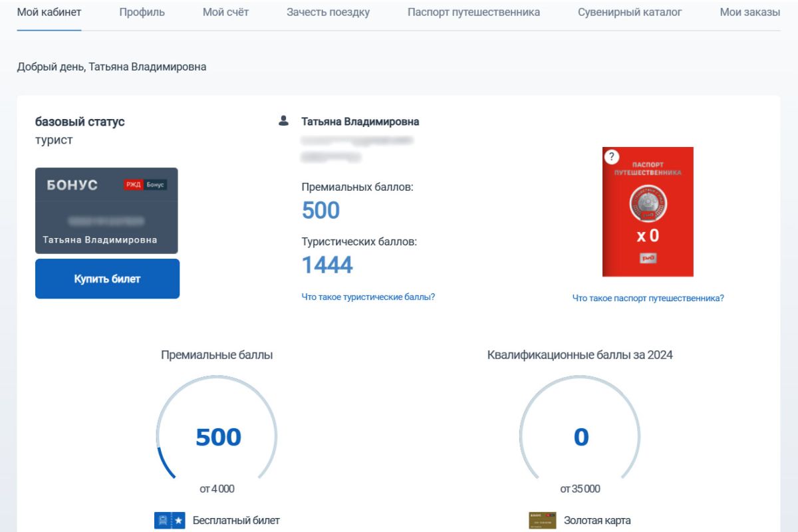
Task: Switch to the Мой счёт tab
Action: pyautogui.click(x=225, y=12)
